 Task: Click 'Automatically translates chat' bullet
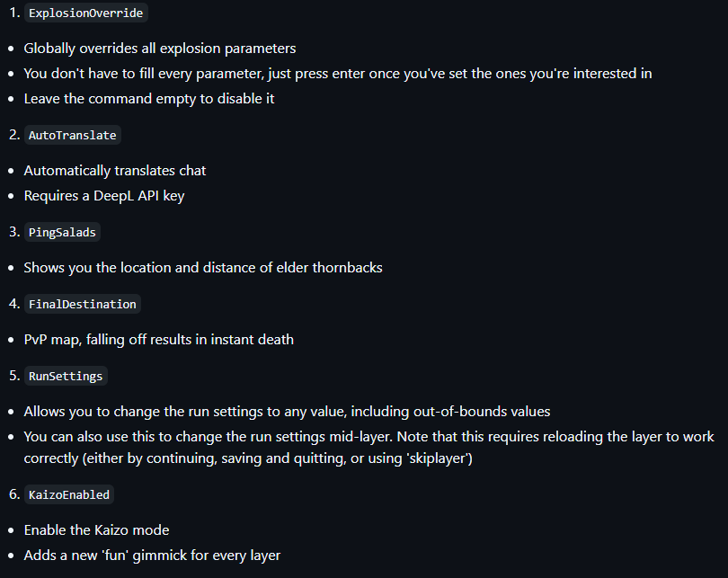click(115, 171)
